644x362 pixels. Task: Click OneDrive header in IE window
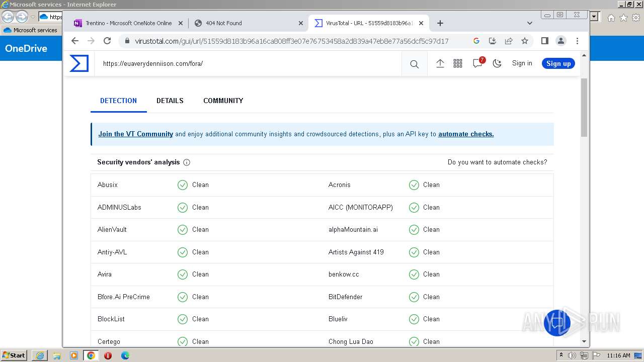[x=26, y=49]
